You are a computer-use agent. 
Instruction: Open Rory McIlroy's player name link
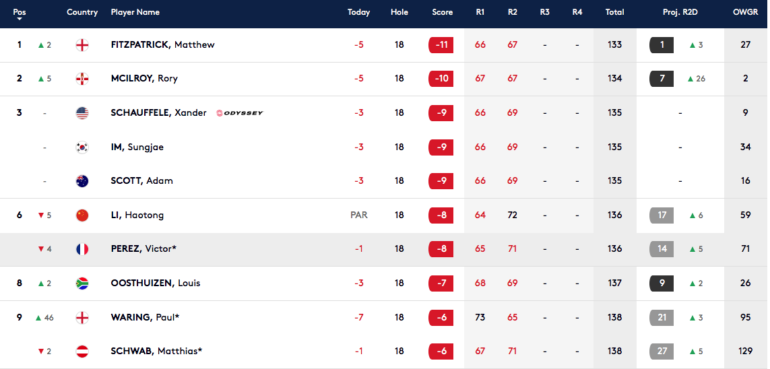coord(144,79)
